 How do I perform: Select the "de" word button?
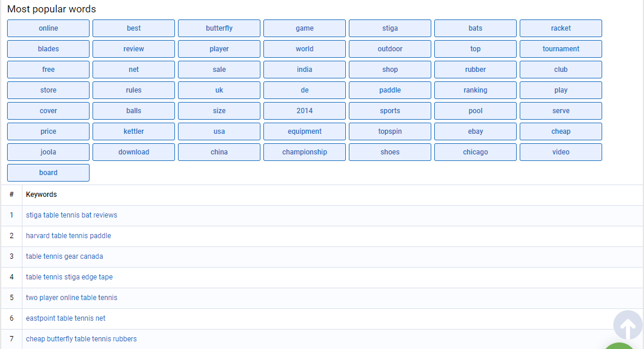click(305, 90)
